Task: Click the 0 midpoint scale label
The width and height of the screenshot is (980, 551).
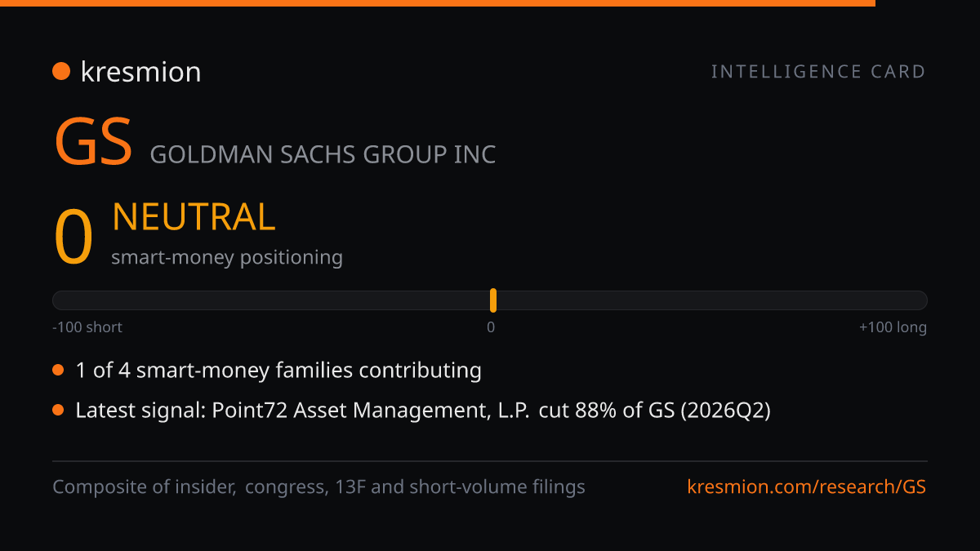Action: click(x=491, y=327)
